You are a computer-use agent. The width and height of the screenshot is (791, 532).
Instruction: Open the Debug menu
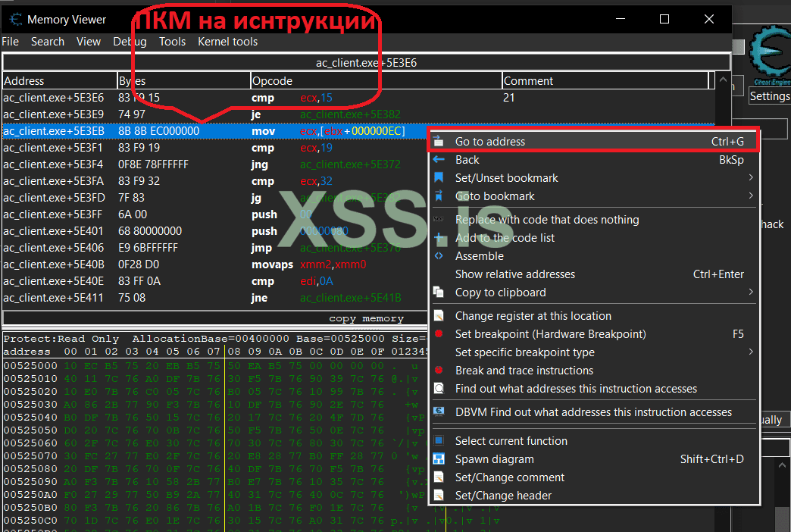(x=130, y=42)
